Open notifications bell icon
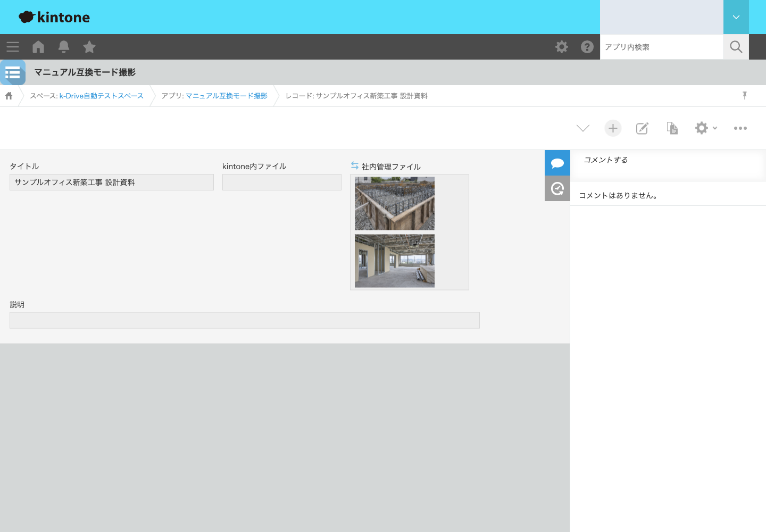Image resolution: width=766 pixels, height=532 pixels. click(64, 47)
